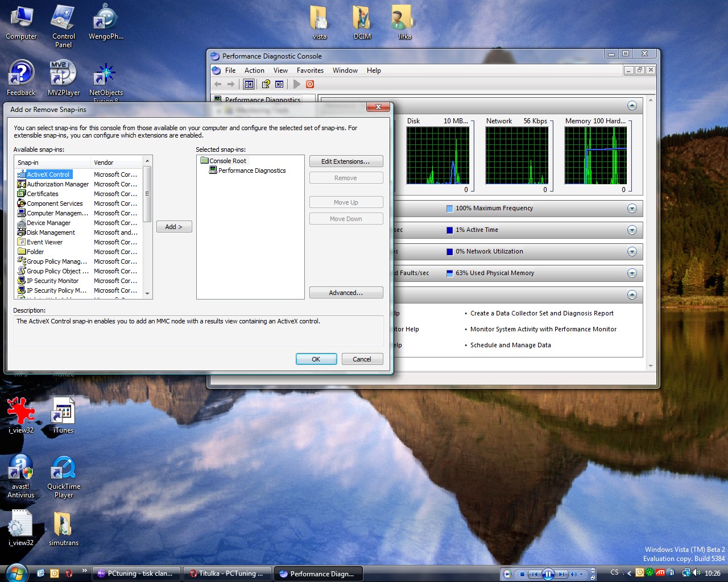Image resolution: width=728 pixels, height=582 pixels.
Task: Open the View menu
Action: [x=280, y=70]
